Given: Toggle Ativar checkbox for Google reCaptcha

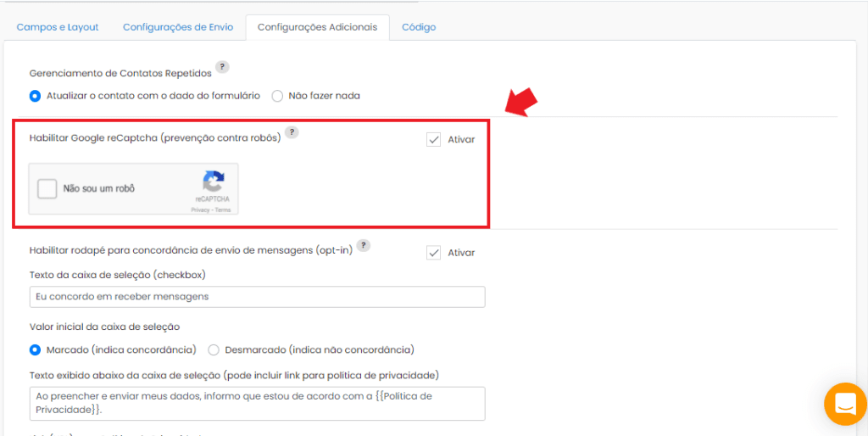Looking at the screenshot, I should 433,140.
